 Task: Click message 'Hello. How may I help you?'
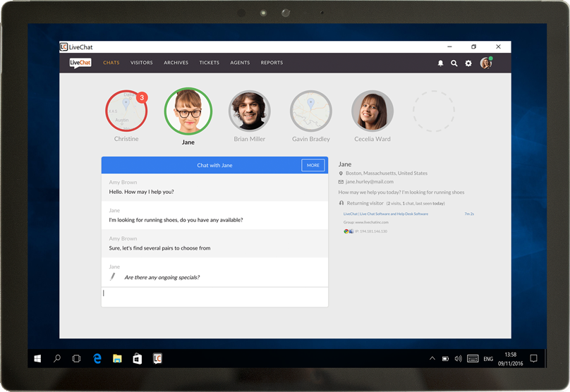(x=141, y=192)
